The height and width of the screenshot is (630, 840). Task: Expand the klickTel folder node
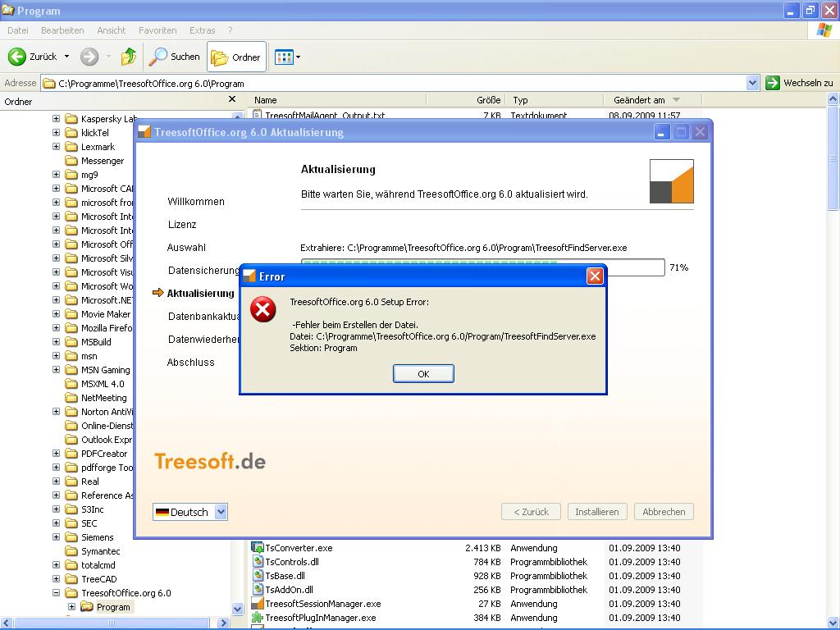pos(57,132)
